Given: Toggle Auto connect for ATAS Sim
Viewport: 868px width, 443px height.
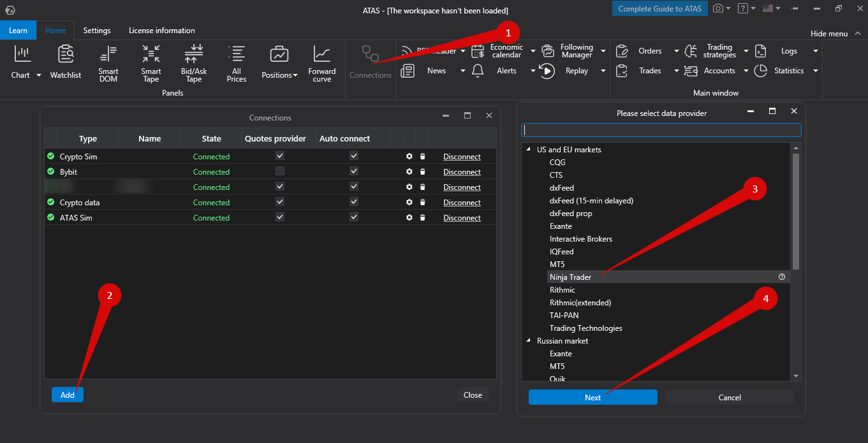Looking at the screenshot, I should point(354,217).
